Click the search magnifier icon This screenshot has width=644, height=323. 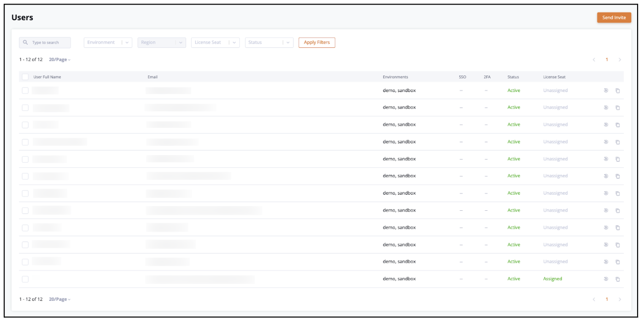coord(25,42)
